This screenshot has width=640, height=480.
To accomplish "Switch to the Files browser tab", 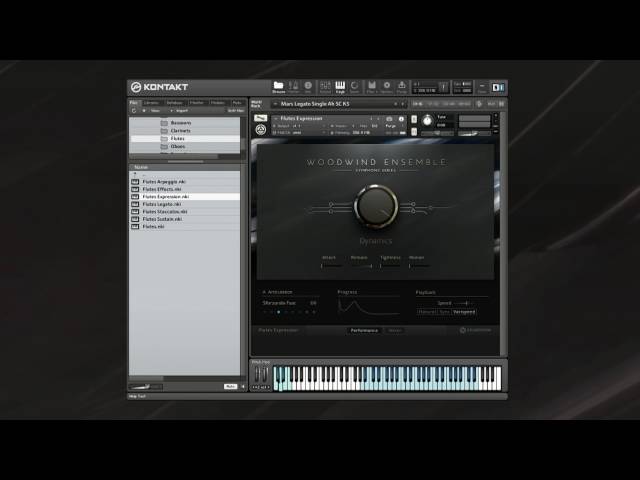I will [x=133, y=102].
